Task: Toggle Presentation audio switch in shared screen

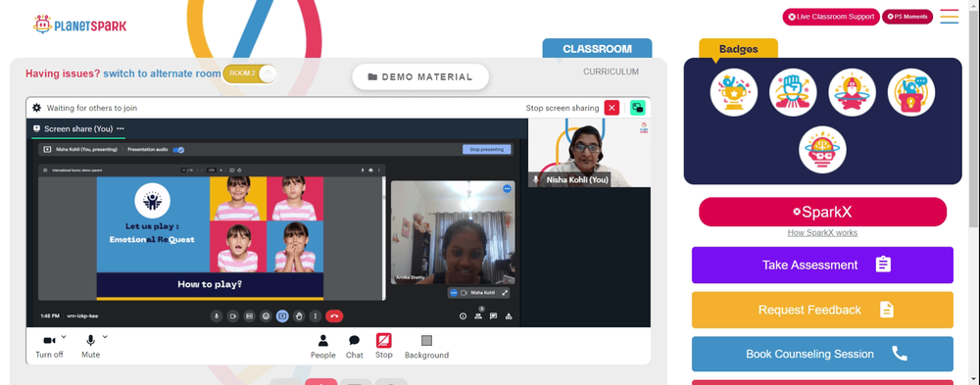Action: [x=178, y=149]
